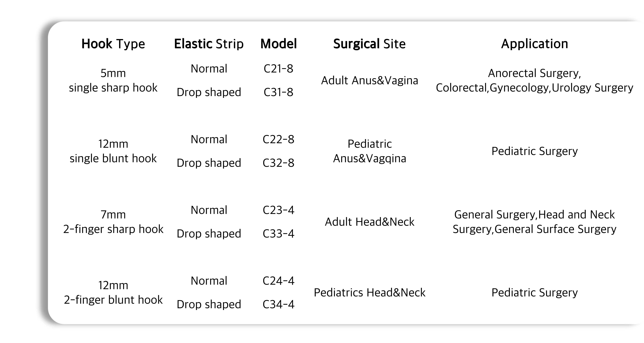644x343 pixels.
Task: Click the 12mm single blunt hook cell
Action: coord(113,151)
